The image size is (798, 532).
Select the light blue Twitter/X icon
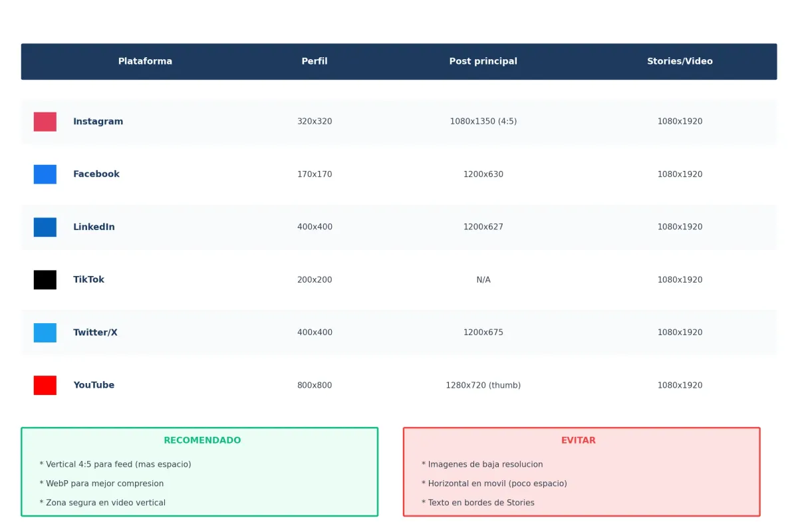45,332
